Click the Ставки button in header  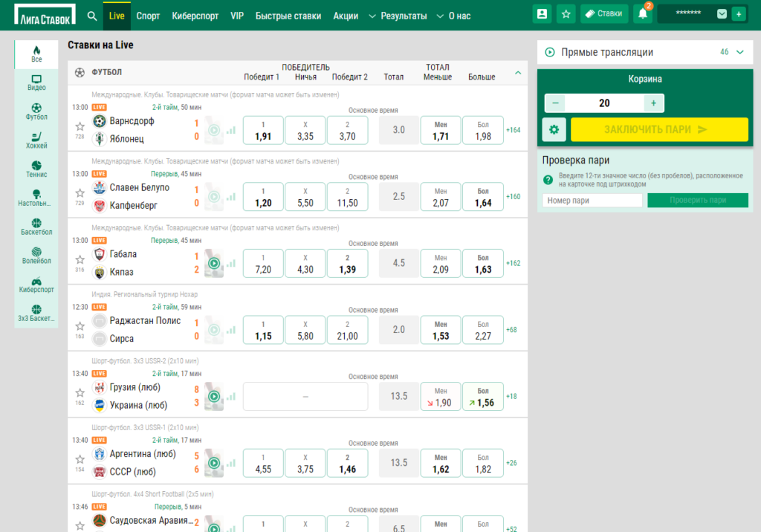604,14
